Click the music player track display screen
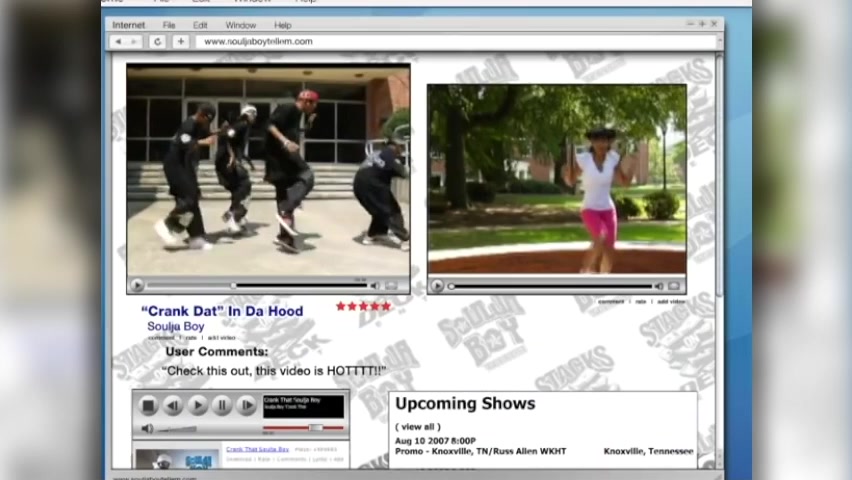The image size is (852, 480). click(303, 407)
